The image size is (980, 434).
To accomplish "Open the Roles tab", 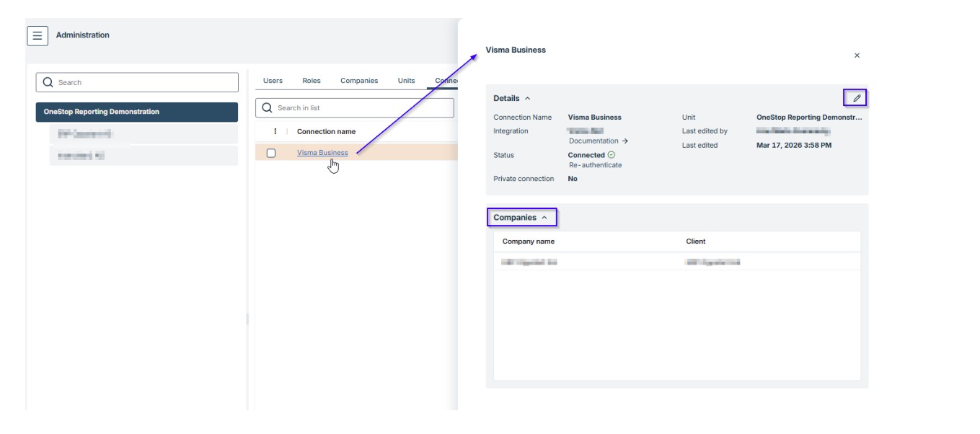I will 312,81.
